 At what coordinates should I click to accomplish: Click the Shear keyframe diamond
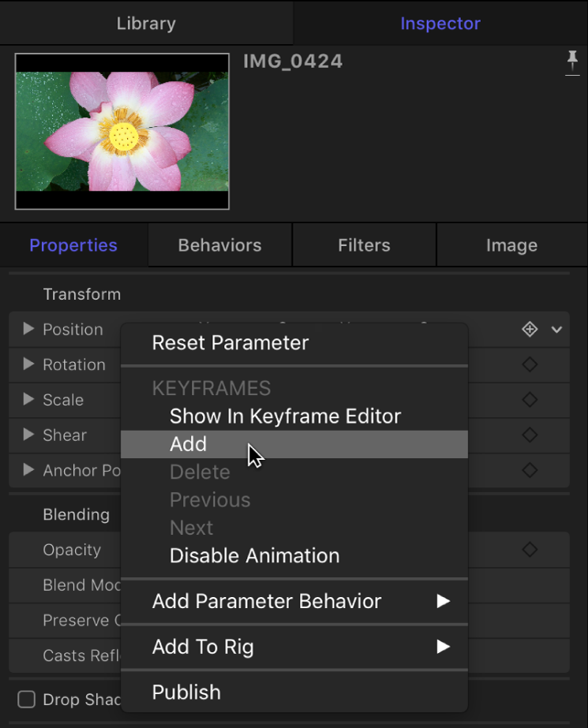[530, 435]
